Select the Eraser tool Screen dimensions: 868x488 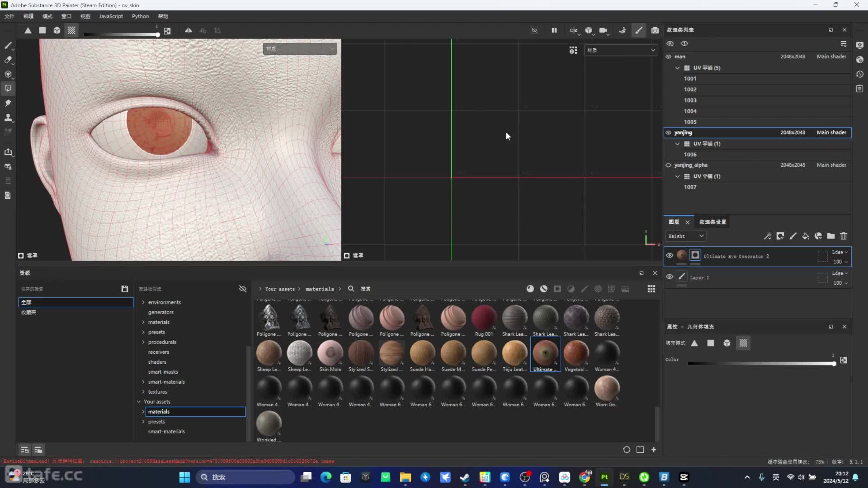tap(8, 60)
